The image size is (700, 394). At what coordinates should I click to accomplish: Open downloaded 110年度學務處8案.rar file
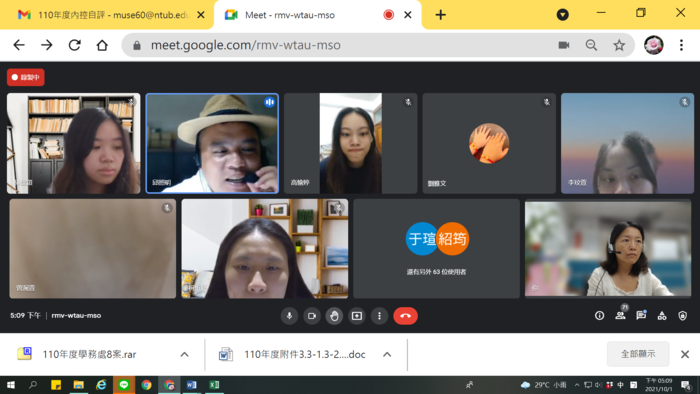89,354
